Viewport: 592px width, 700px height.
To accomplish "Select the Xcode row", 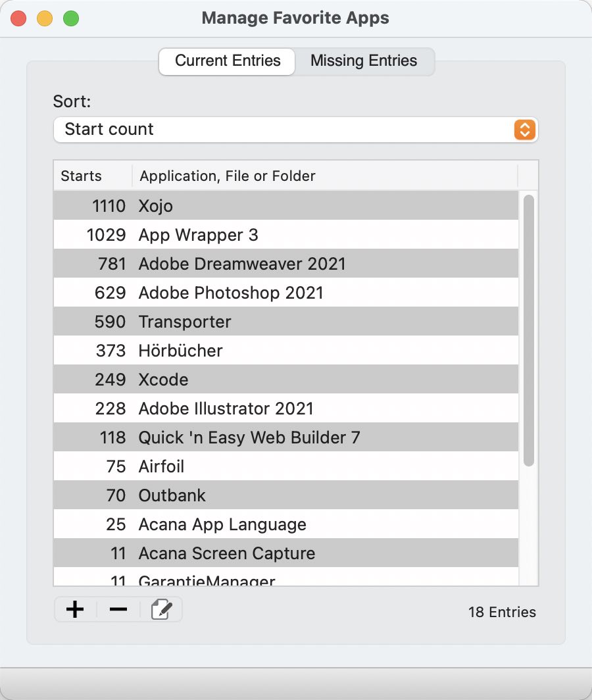I will [x=285, y=380].
